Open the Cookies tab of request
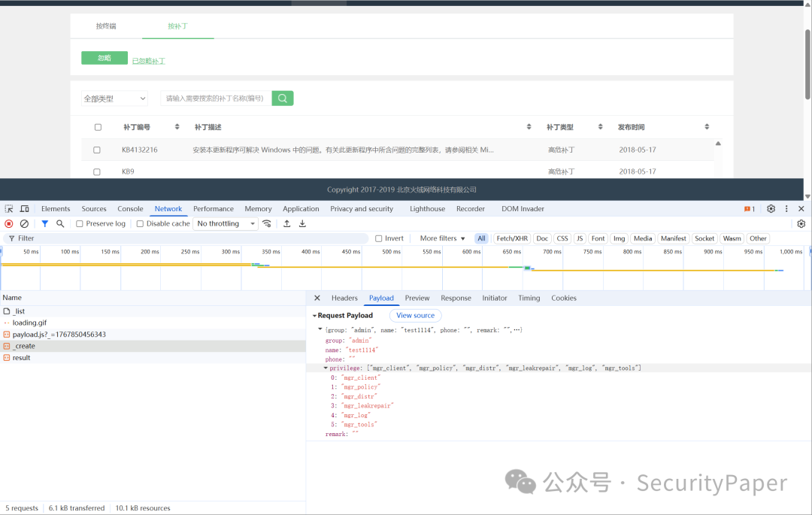Image resolution: width=812 pixels, height=515 pixels. pos(563,298)
